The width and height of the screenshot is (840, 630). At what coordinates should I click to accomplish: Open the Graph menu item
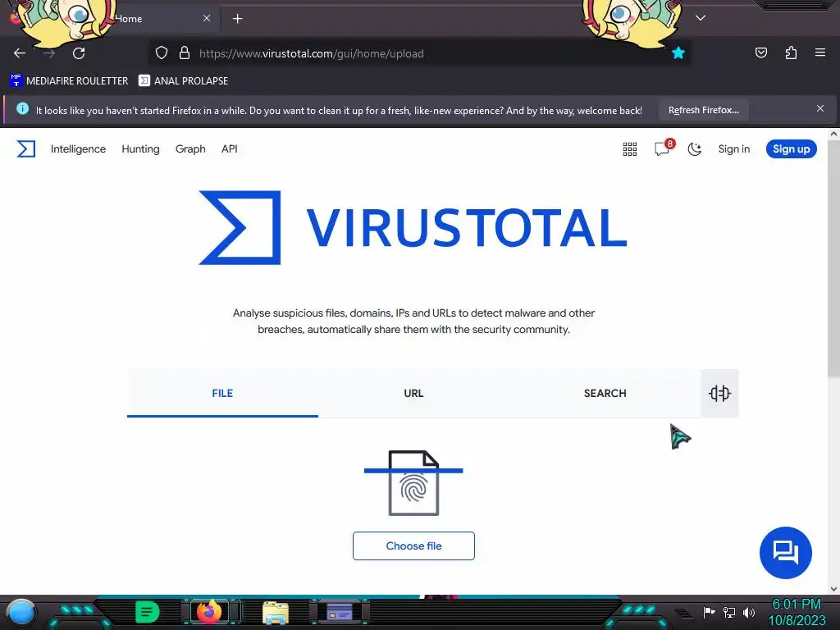click(190, 149)
